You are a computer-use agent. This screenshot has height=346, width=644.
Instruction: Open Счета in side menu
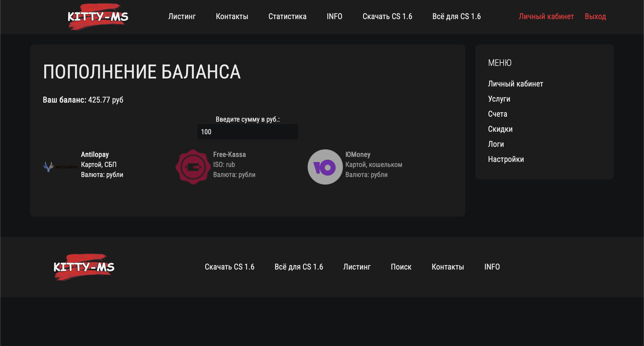pyautogui.click(x=498, y=114)
